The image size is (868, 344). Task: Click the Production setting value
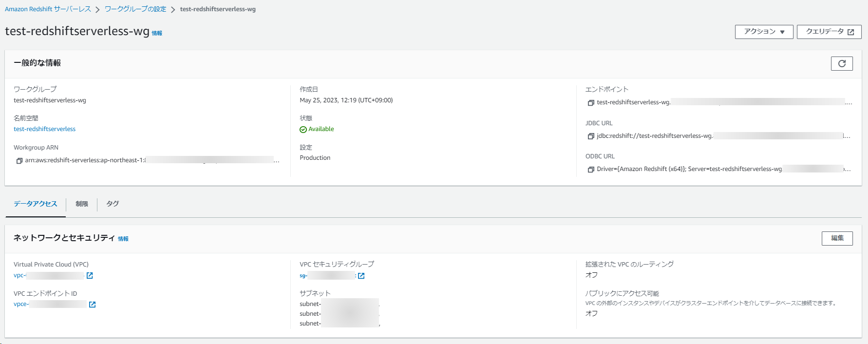(x=315, y=158)
